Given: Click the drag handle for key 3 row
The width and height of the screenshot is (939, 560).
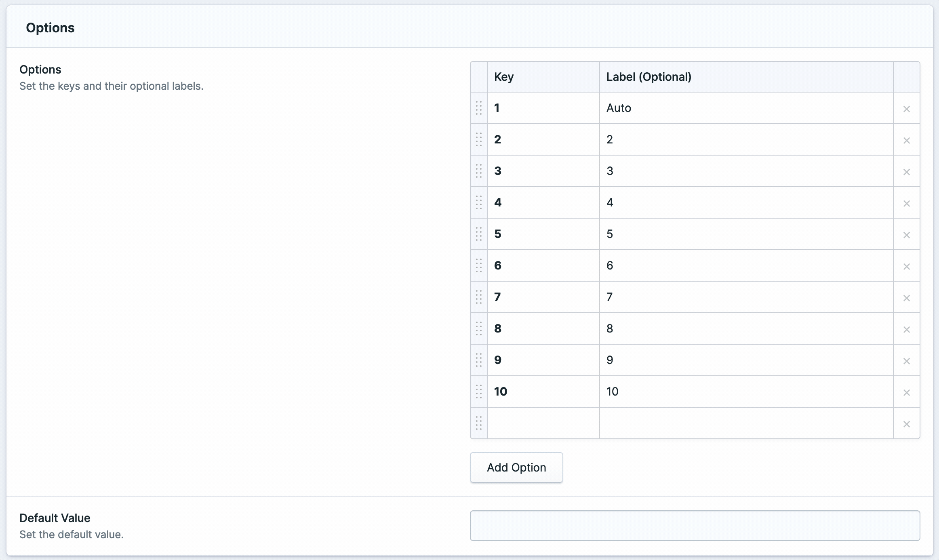Looking at the screenshot, I should click(x=479, y=171).
